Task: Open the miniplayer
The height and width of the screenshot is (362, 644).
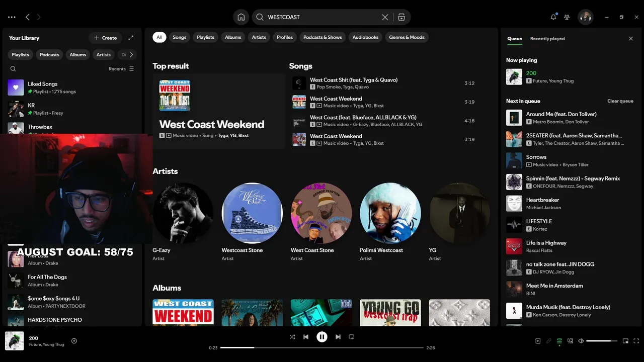Action: (625, 341)
